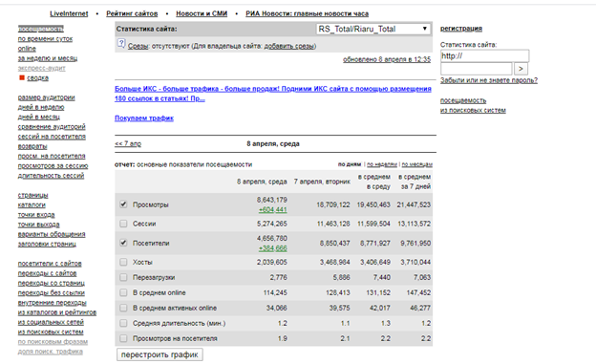Viewport: 596px width, 364px height.
Task: Select посещаемость in left menu
Action: pos(41,29)
